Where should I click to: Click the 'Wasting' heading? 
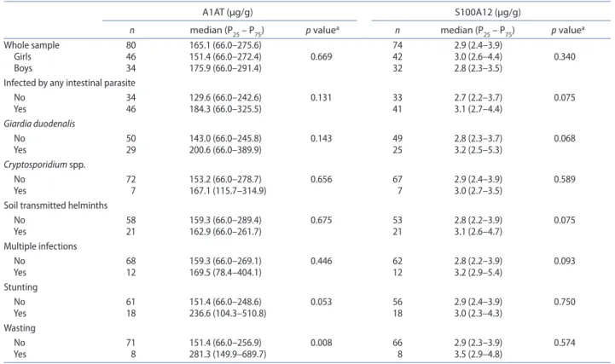pyautogui.click(x=20, y=328)
